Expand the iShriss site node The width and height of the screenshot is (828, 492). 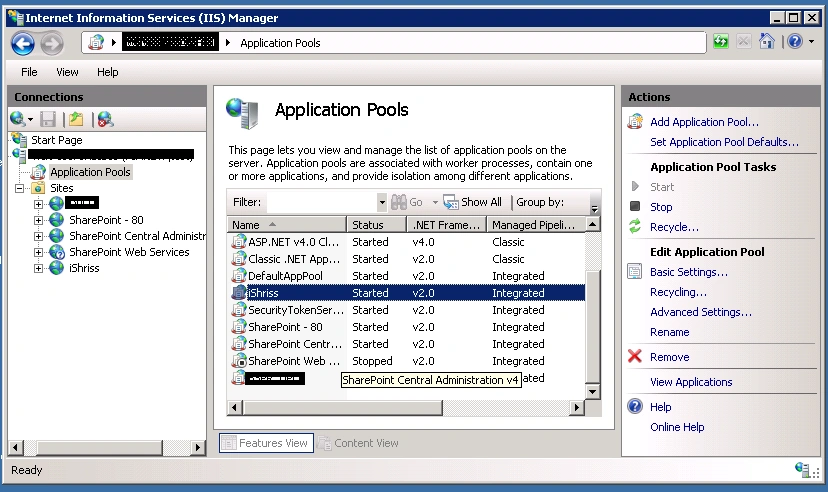coord(38,268)
